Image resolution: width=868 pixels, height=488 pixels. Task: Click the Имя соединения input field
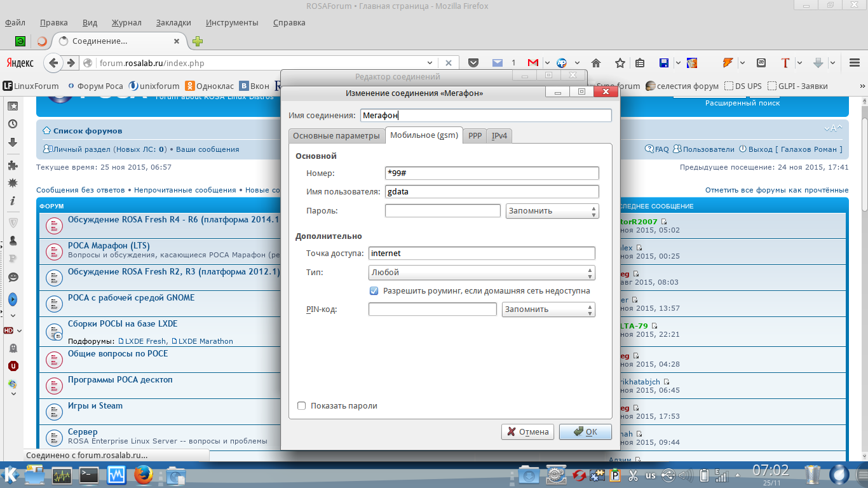(x=485, y=116)
